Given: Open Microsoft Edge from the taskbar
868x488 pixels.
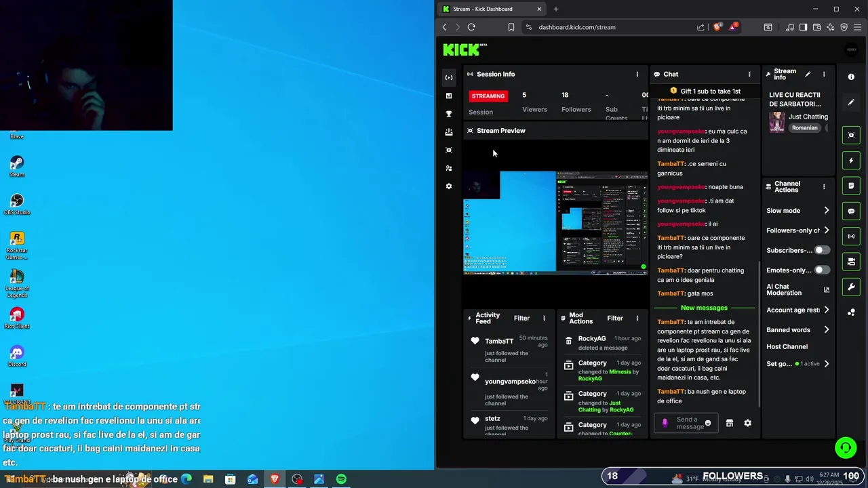Looking at the screenshot, I should (186, 479).
